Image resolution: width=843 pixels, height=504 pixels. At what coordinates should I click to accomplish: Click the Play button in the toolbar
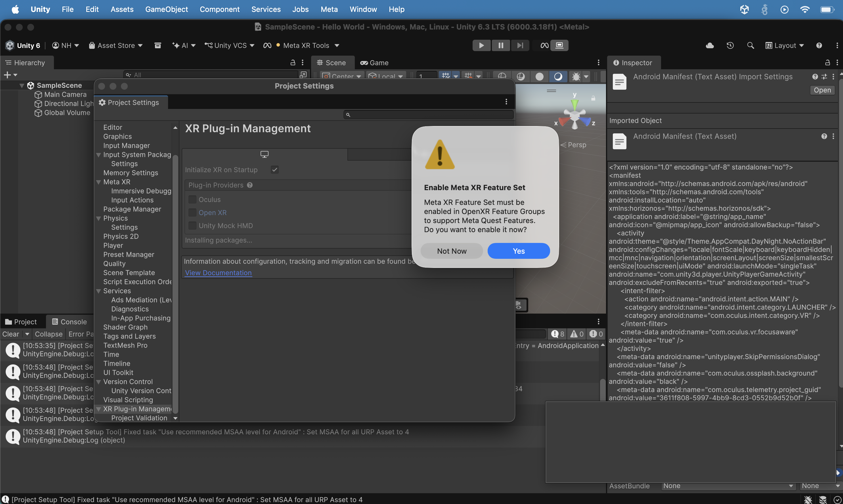[x=481, y=45]
